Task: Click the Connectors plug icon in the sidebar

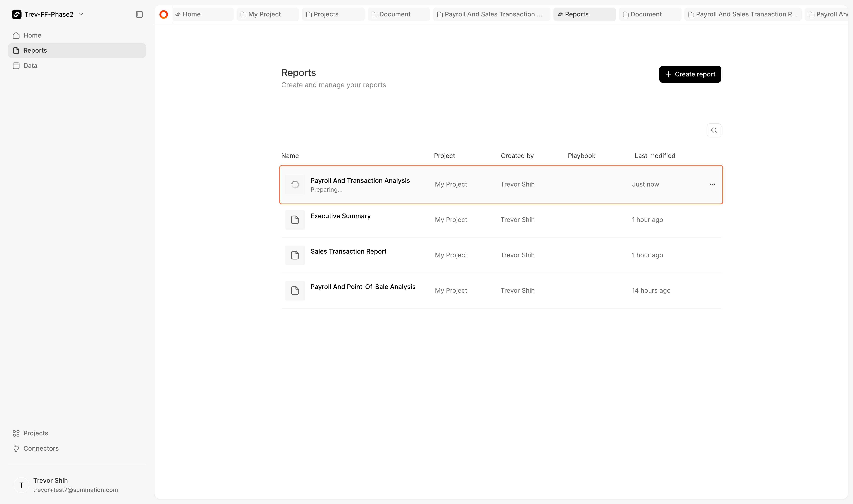Action: (16, 448)
